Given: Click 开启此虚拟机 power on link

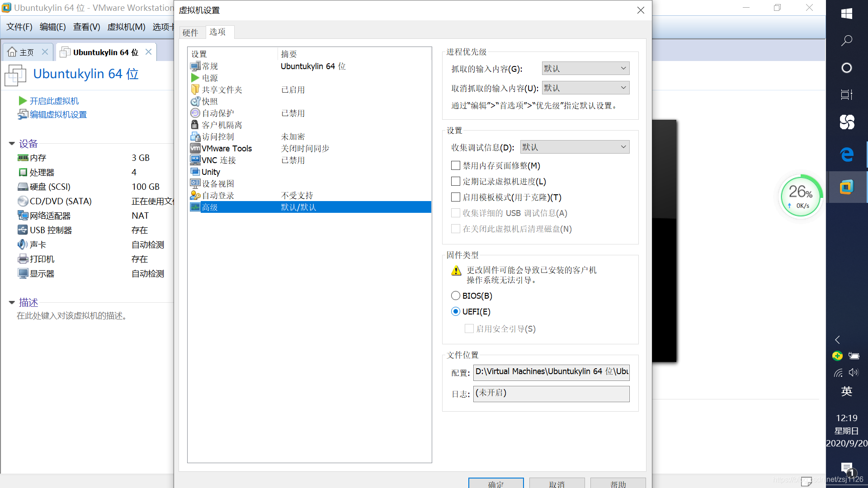Looking at the screenshot, I should [x=54, y=101].
